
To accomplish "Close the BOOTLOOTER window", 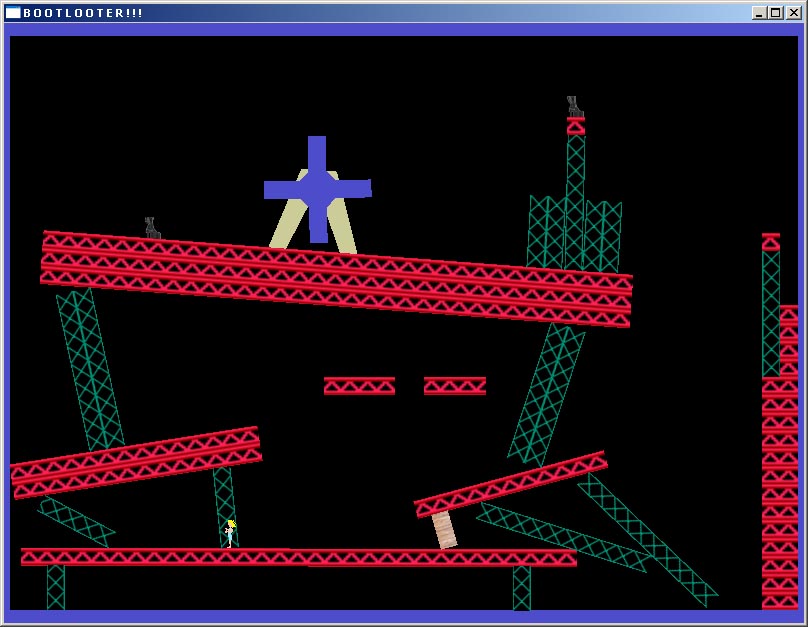I will [794, 13].
